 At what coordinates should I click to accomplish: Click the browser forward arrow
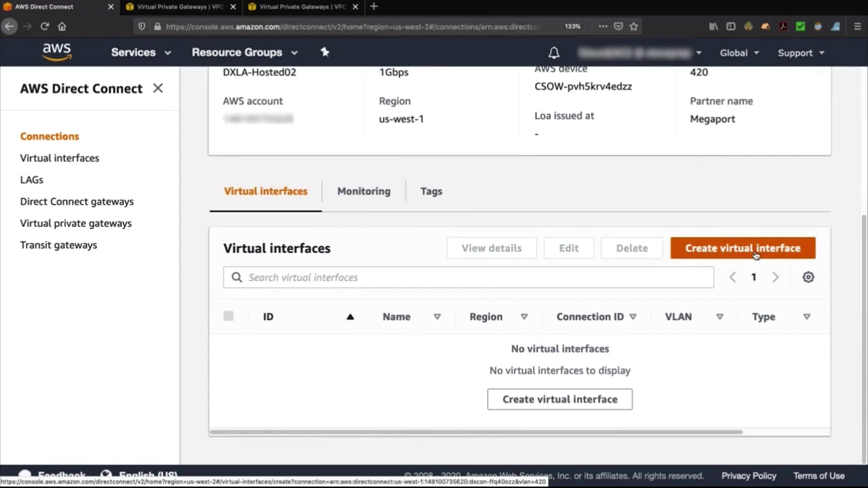[27, 26]
